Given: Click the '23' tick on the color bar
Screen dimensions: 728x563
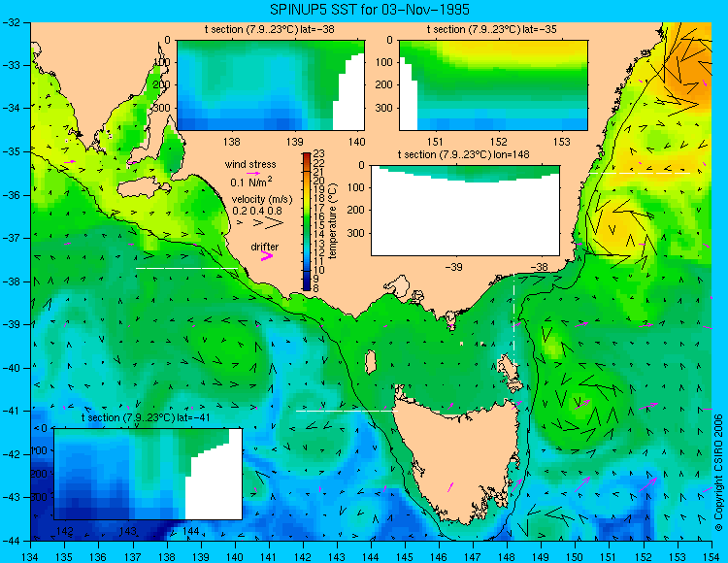Looking at the screenshot, I should click(x=319, y=153).
